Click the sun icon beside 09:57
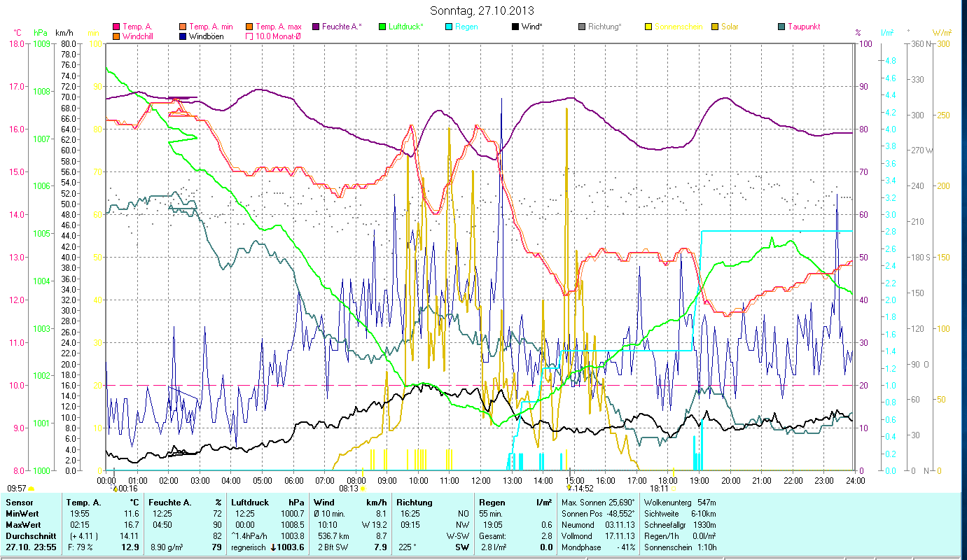967x560 pixels. [x=31, y=489]
